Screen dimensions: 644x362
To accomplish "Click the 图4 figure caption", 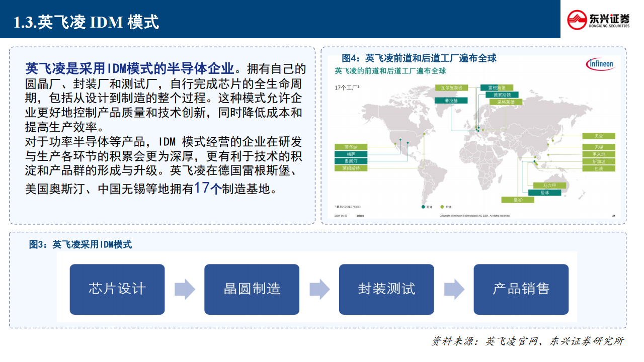I will (419, 58).
